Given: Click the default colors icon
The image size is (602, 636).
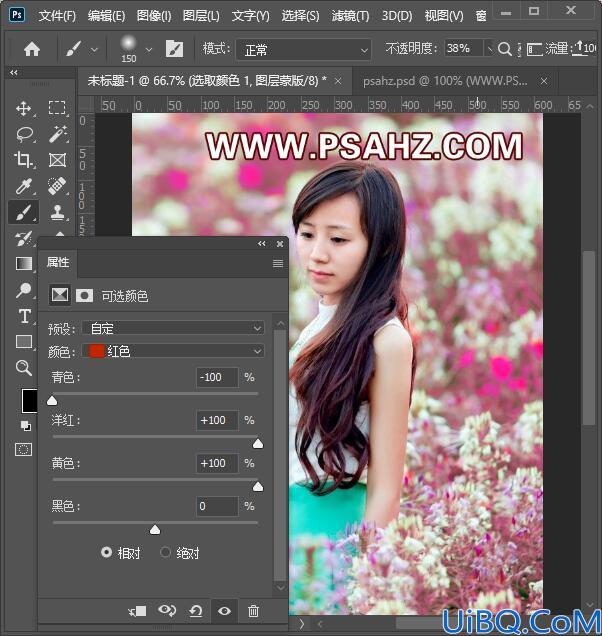Looking at the screenshot, I should (x=26, y=425).
